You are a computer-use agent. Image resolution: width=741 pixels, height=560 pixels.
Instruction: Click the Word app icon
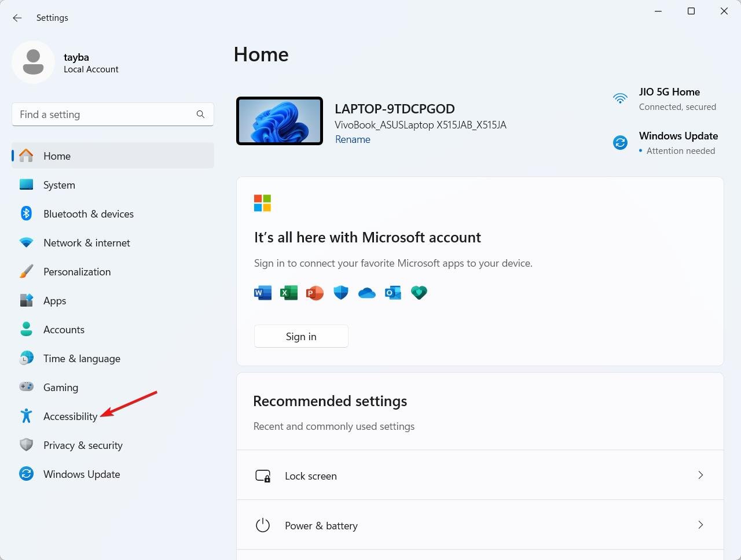(x=263, y=293)
